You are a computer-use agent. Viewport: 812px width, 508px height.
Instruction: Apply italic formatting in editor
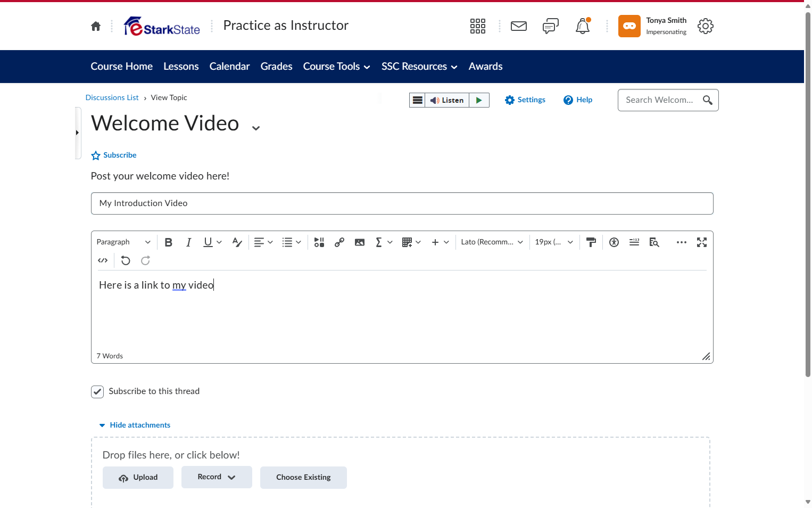pos(188,242)
